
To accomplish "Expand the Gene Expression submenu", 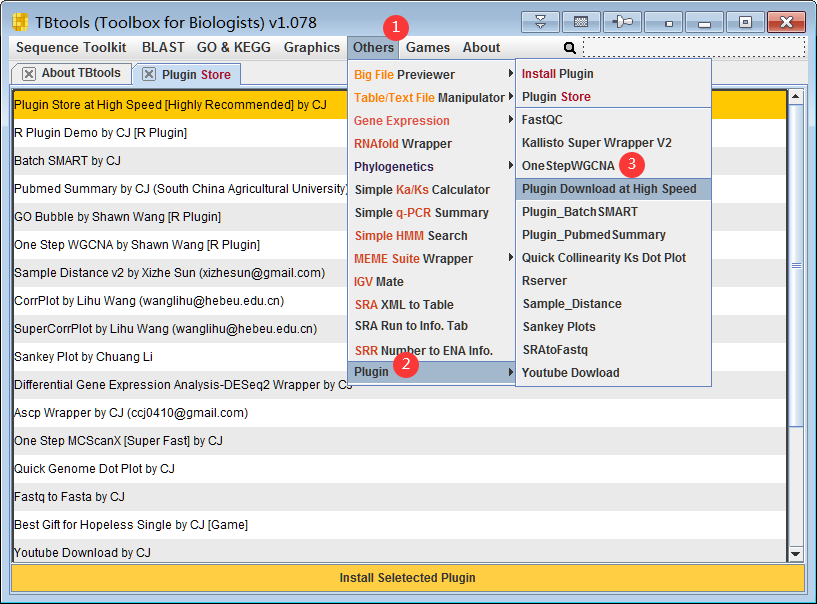I will click(431, 120).
